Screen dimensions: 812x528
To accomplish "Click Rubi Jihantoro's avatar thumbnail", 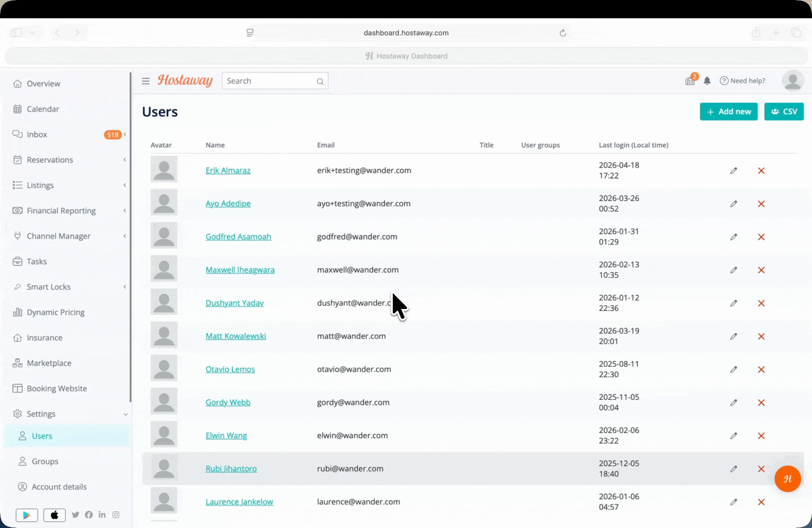I will click(x=164, y=468).
